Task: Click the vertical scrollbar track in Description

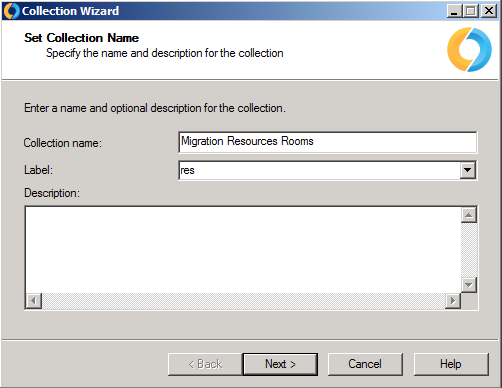Action: pos(469,250)
